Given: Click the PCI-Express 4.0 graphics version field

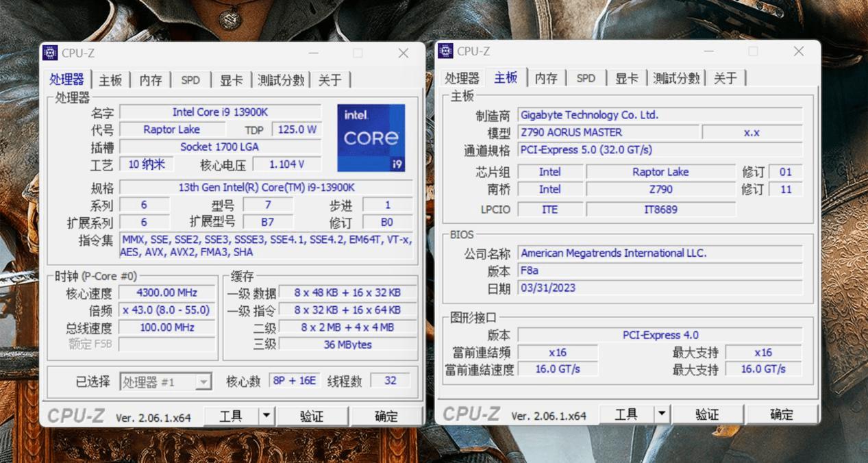Looking at the screenshot, I should coord(660,335).
